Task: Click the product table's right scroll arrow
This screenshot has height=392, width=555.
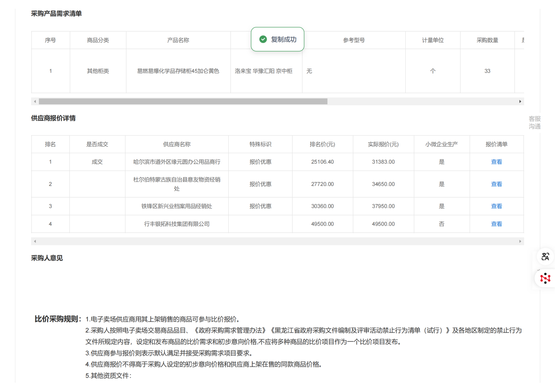Action: pos(520,101)
